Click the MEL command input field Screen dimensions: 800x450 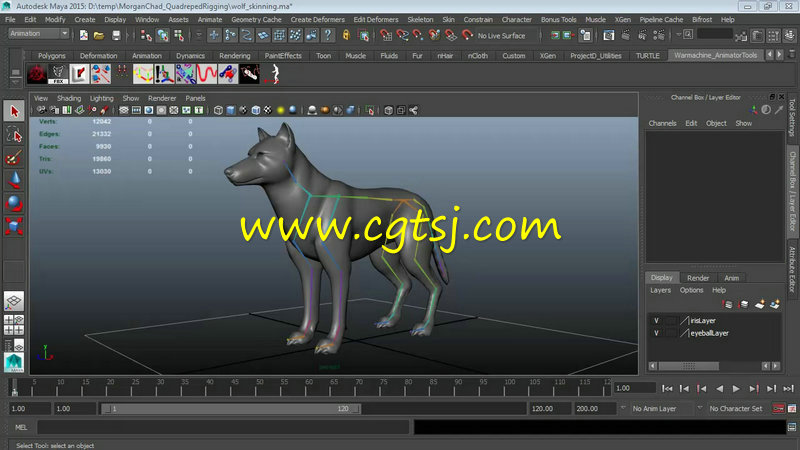coord(223,428)
